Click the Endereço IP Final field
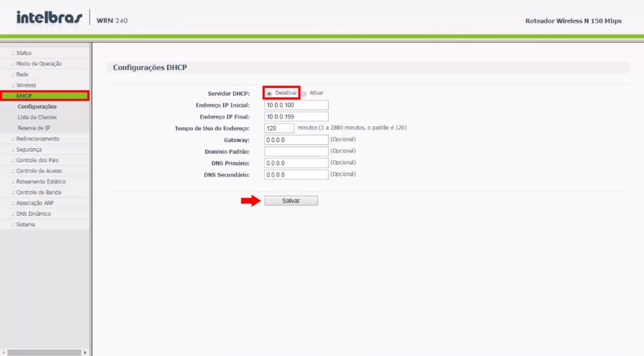This screenshot has height=356, width=644. (x=296, y=117)
